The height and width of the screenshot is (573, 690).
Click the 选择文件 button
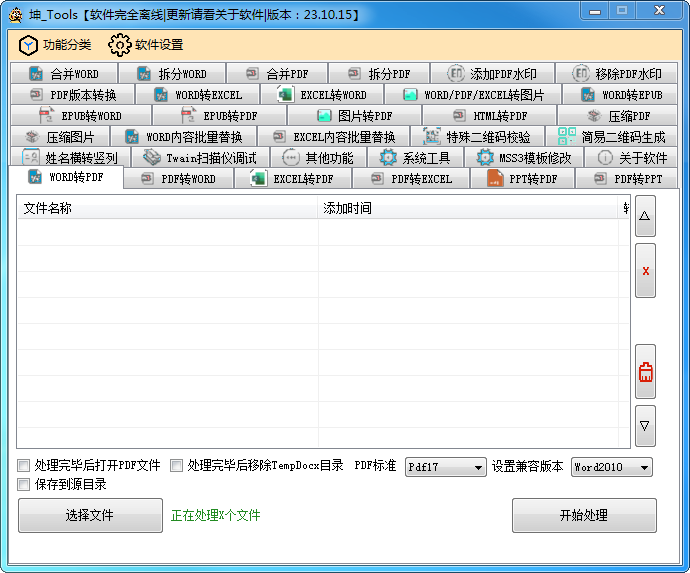(90, 515)
